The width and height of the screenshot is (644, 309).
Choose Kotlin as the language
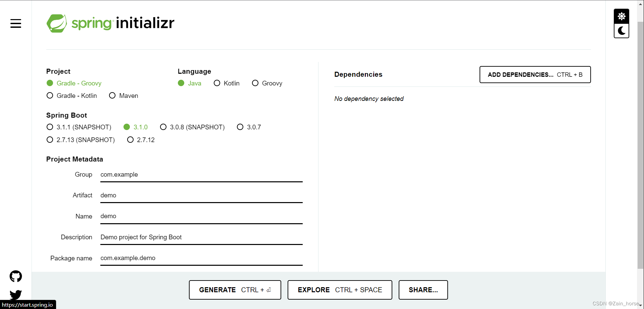click(227, 83)
